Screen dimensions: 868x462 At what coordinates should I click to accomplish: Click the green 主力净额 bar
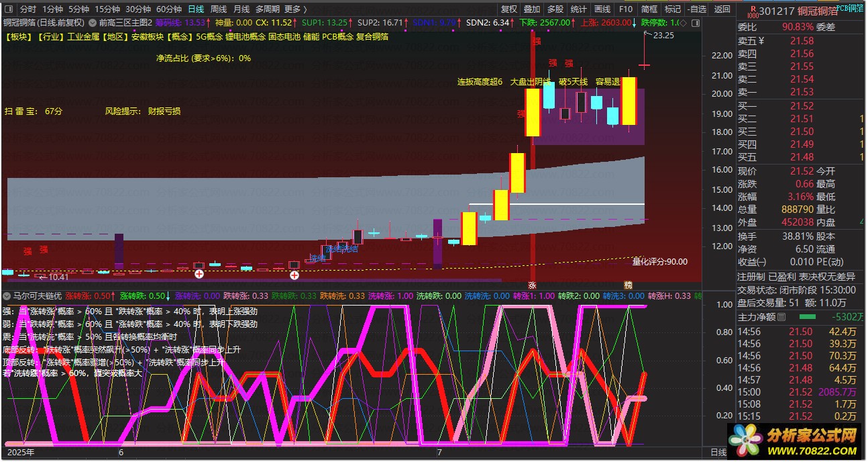[x=808, y=317]
